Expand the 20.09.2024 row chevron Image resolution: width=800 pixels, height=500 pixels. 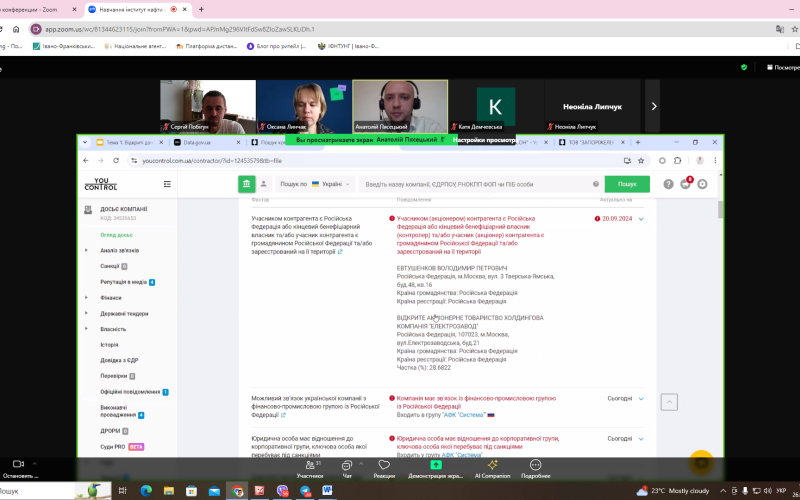click(x=641, y=219)
